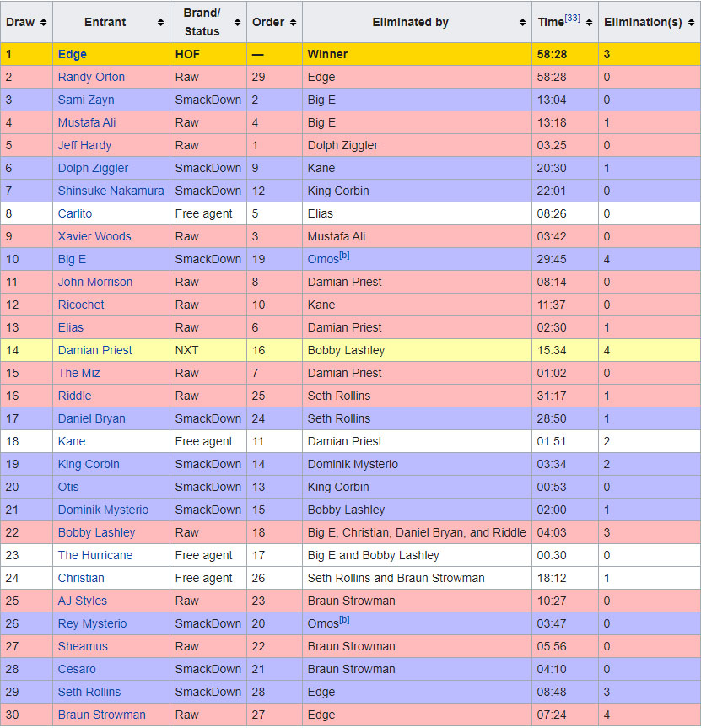Select the NXT brand cell
701x728 pixels.
(186, 350)
